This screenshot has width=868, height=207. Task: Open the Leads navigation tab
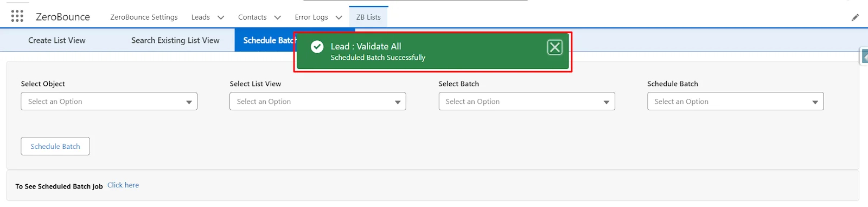[201, 17]
